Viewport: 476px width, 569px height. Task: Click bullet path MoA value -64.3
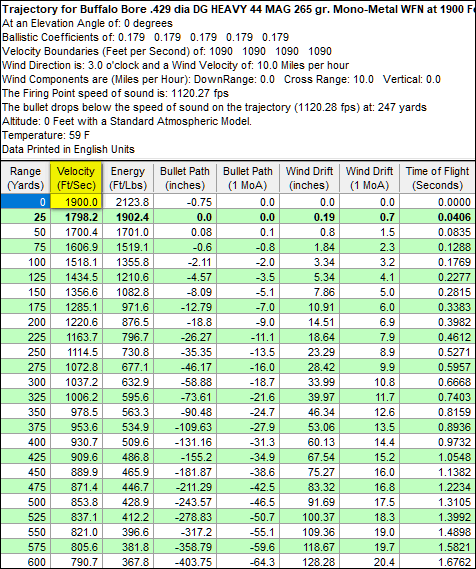247,562
